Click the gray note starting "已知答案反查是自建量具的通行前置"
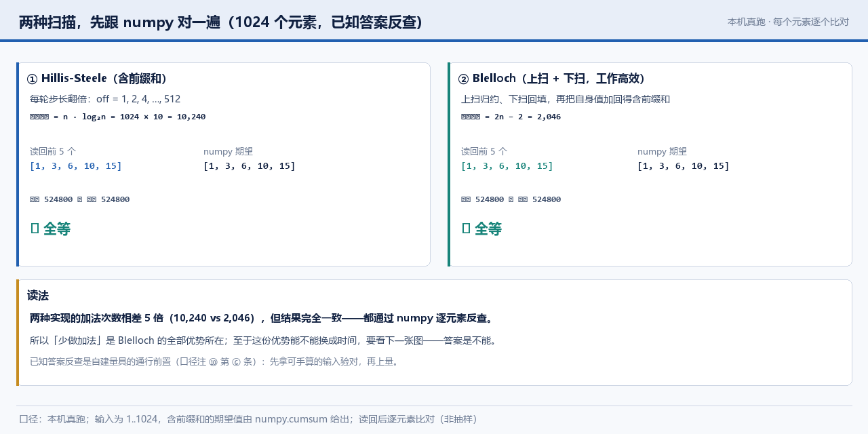 (x=216, y=361)
